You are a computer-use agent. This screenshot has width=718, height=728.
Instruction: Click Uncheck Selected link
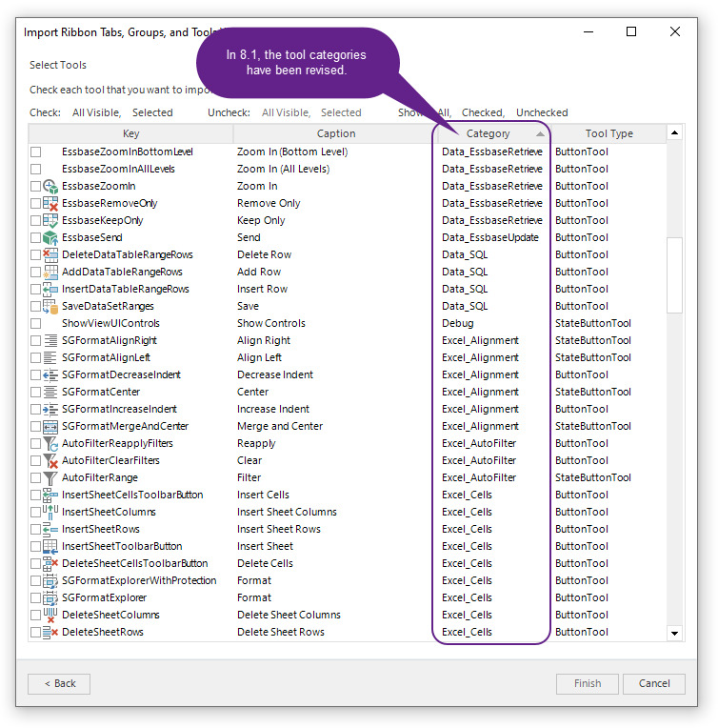(x=341, y=112)
